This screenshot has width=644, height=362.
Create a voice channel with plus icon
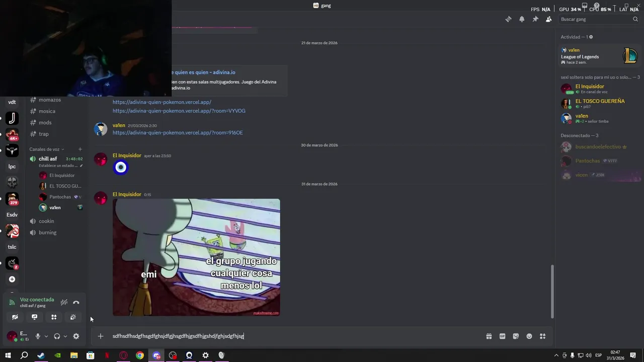(x=80, y=149)
